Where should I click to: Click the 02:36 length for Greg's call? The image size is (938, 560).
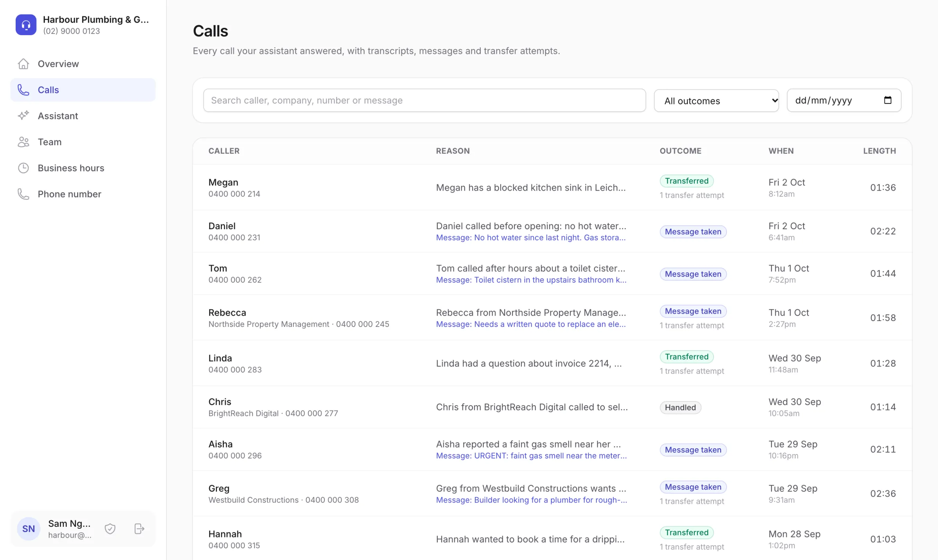(x=883, y=493)
